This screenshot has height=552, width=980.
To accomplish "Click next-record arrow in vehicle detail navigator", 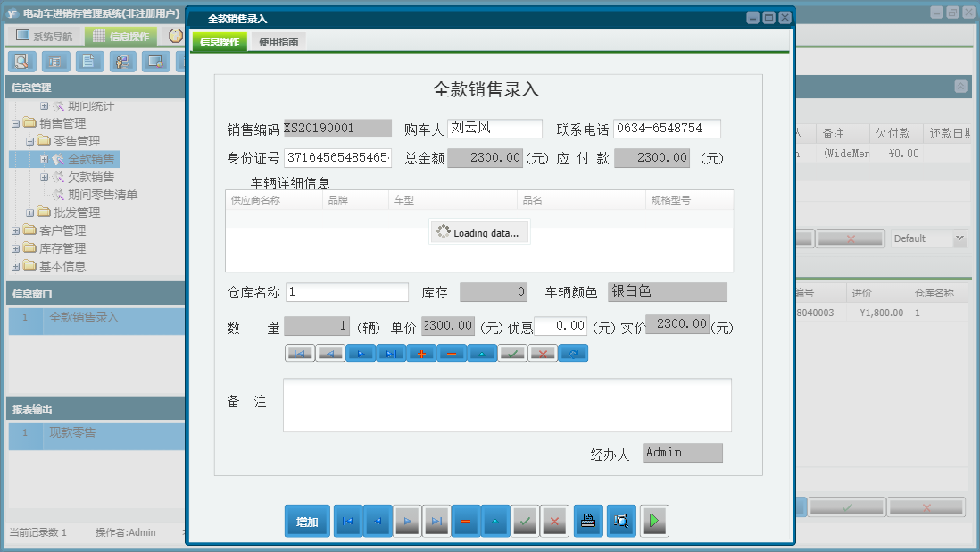I will coord(361,354).
